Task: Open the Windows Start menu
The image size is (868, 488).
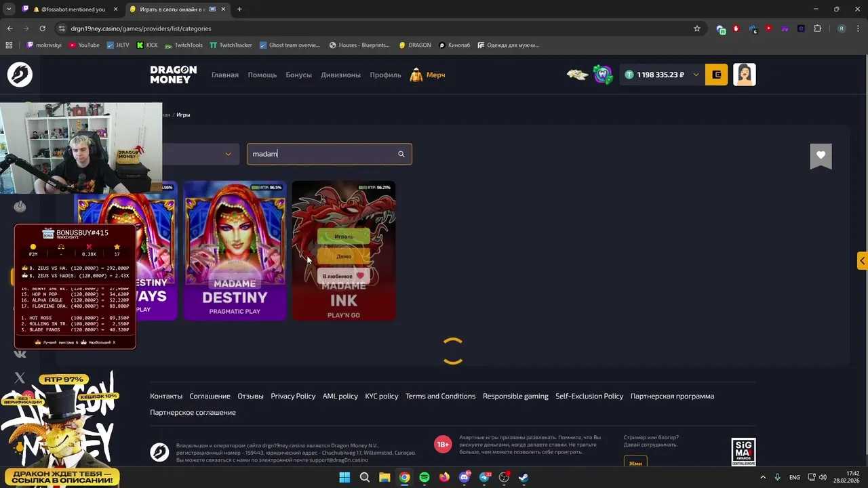Action: 344,477
